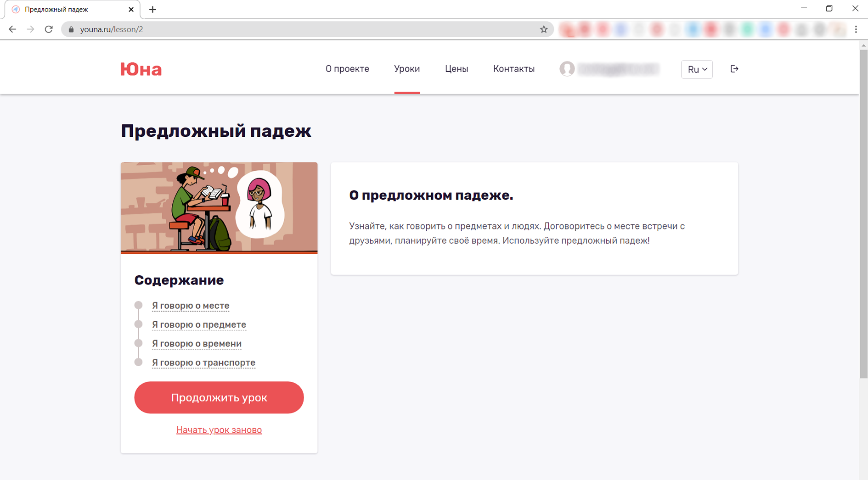
Task: Open the Контакты page
Action: coord(513,69)
